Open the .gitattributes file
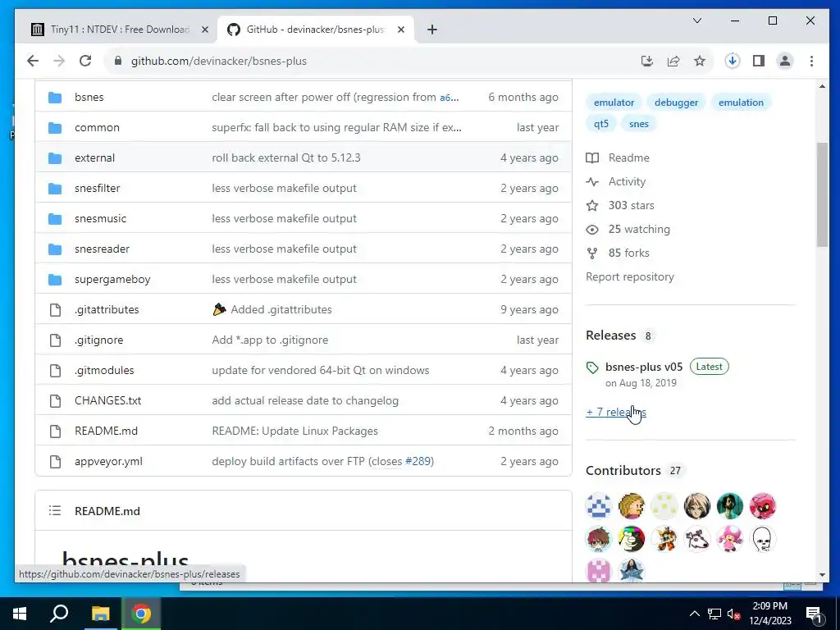840x630 pixels. pos(107,309)
